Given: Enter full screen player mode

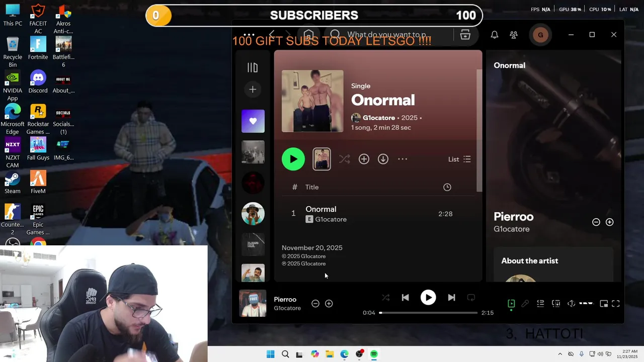Looking at the screenshot, I should 616,304.
